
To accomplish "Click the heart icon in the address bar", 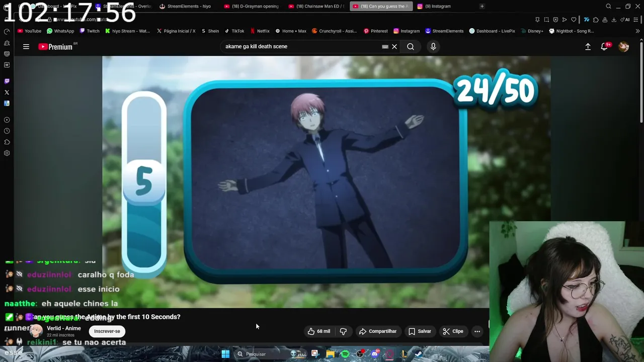I will 574,20.
